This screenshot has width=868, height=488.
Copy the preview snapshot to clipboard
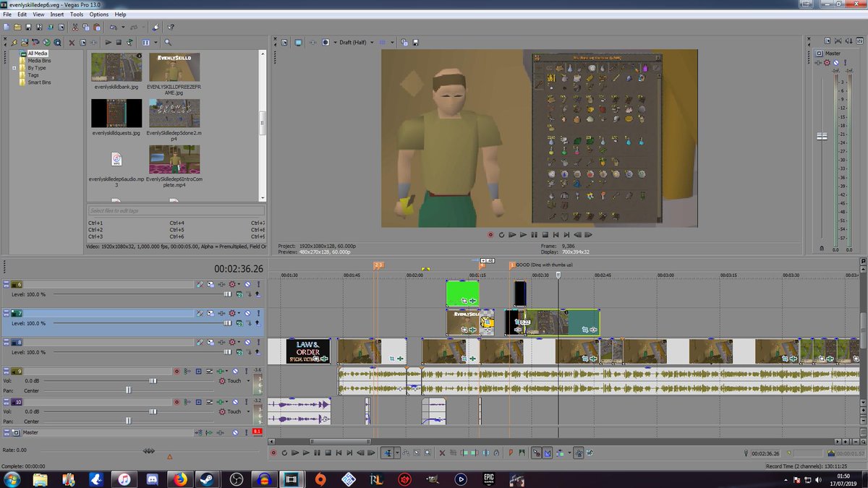click(404, 42)
